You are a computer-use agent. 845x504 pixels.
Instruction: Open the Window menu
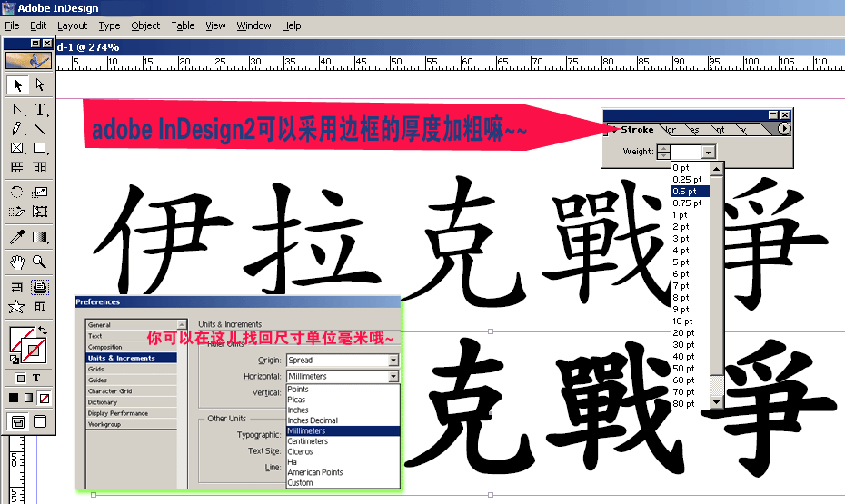pyautogui.click(x=253, y=25)
